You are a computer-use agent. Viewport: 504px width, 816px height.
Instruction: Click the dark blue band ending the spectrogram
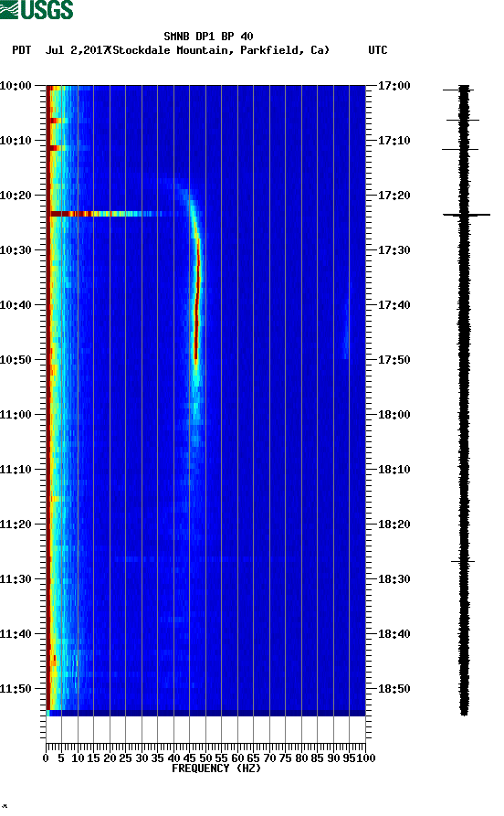click(206, 713)
